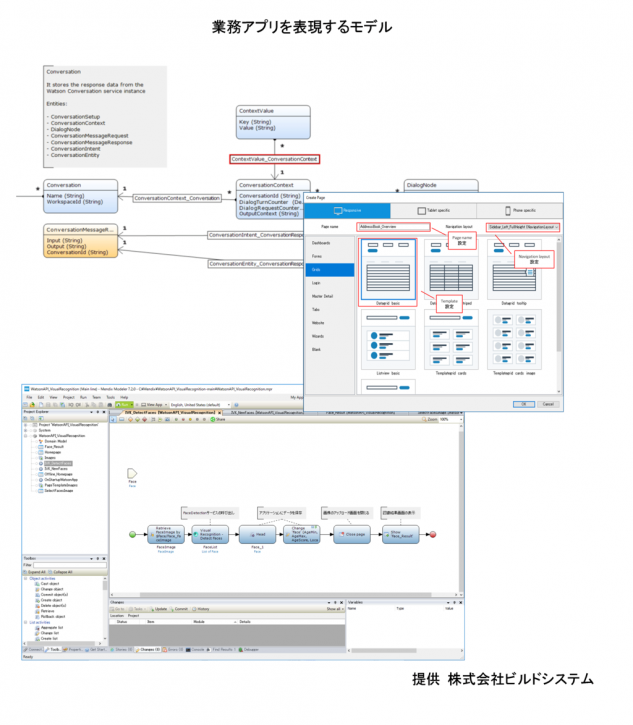Viewport: 633px width, 725px height.
Task: Click the green Run button in toolbar
Action: click(x=124, y=404)
